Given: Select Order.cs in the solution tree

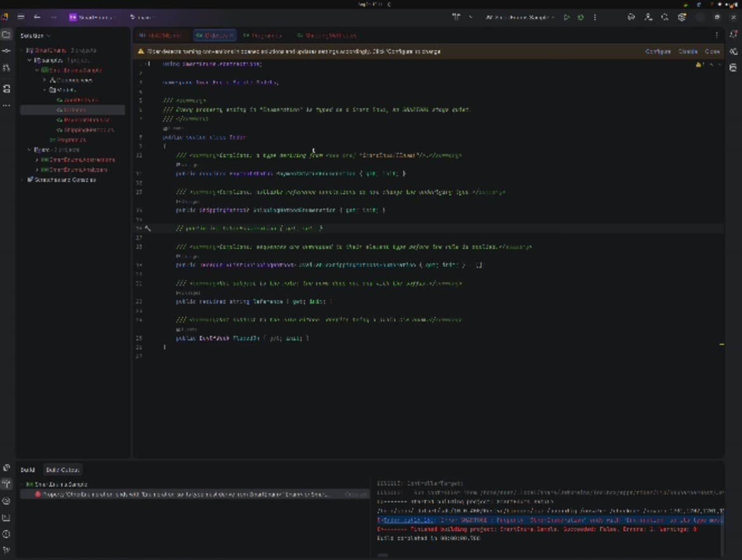Looking at the screenshot, I should click(x=72, y=110).
